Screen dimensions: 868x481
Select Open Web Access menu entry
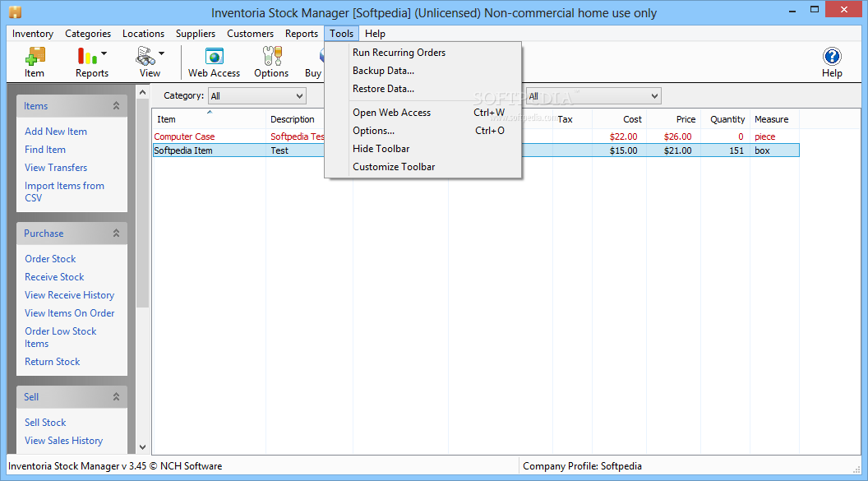[x=423, y=113]
